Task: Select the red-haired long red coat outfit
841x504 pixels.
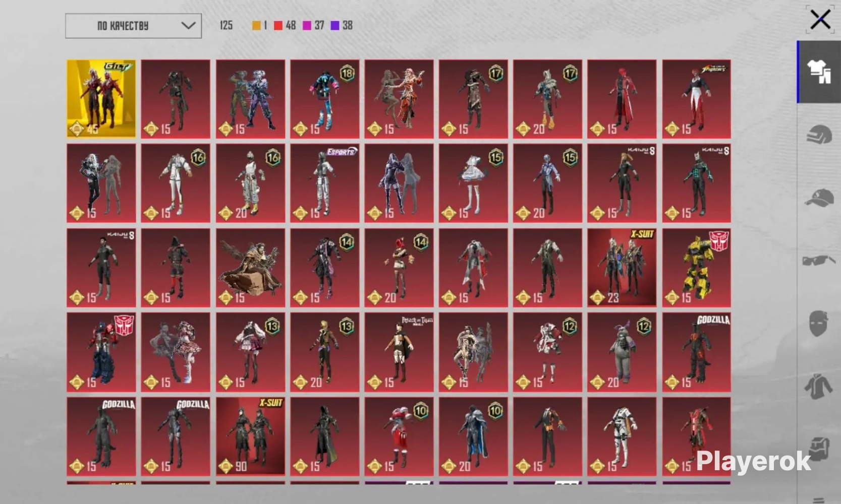Action: tap(622, 99)
